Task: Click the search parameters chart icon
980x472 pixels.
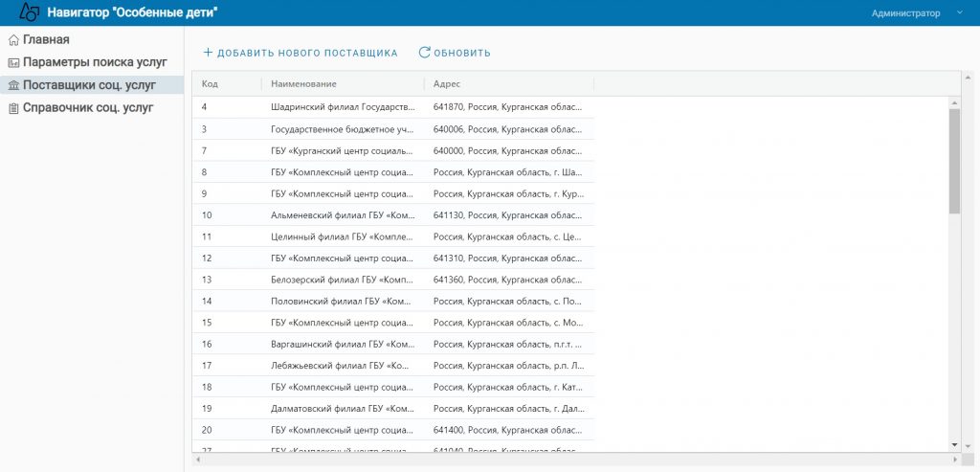Action: point(13,63)
